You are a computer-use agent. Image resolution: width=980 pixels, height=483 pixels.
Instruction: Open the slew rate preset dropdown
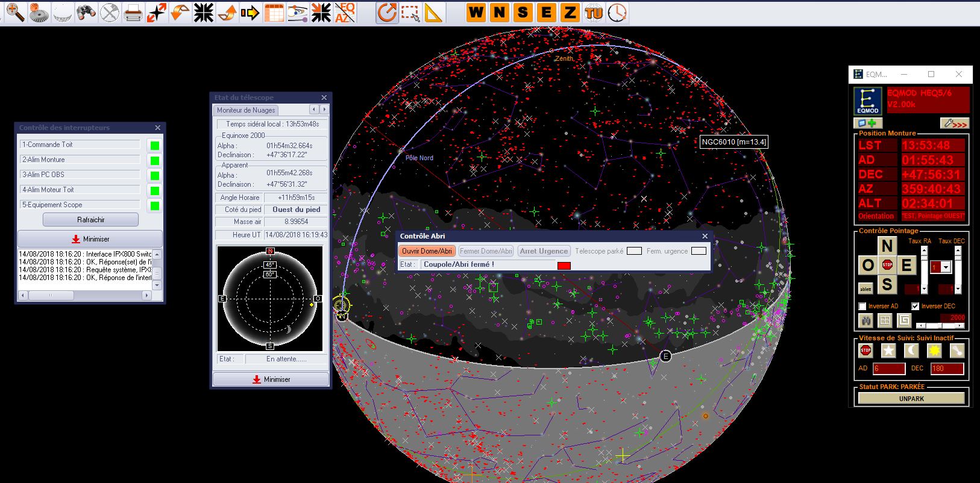pos(945,267)
